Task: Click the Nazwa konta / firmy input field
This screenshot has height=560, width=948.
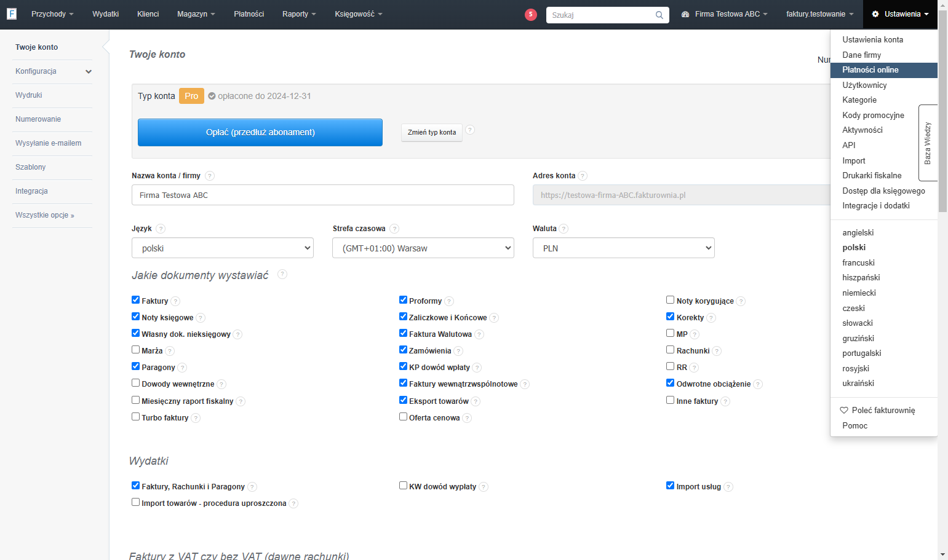Action: tap(323, 195)
